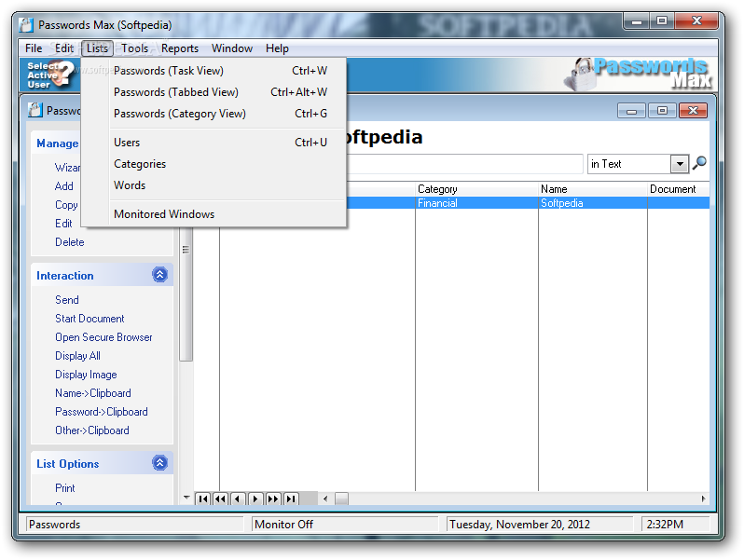The image size is (744, 560).
Task: Click the sidebar scroll down arrow
Action: click(186, 498)
